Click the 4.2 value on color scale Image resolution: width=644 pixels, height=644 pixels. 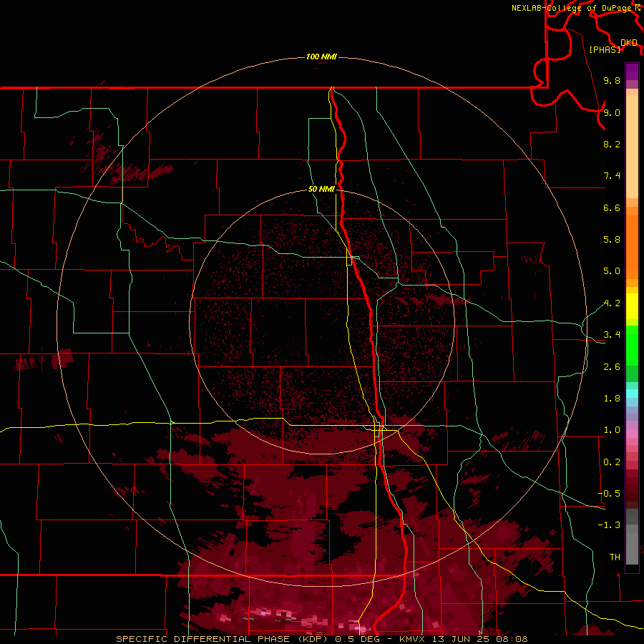coord(612,303)
